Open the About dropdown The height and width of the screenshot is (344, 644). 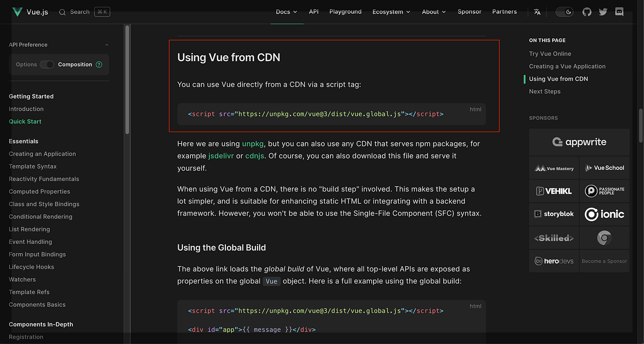point(433,11)
